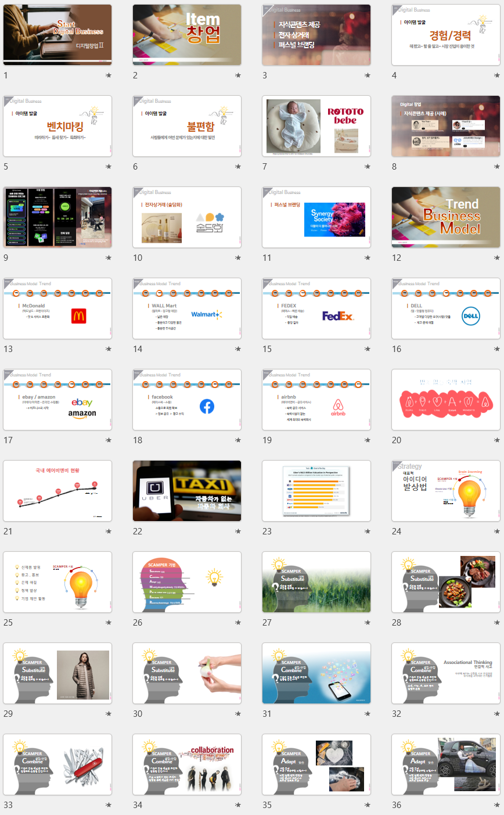The image size is (504, 815).
Task: Click the transition star icon under slide 36
Action: [496, 805]
